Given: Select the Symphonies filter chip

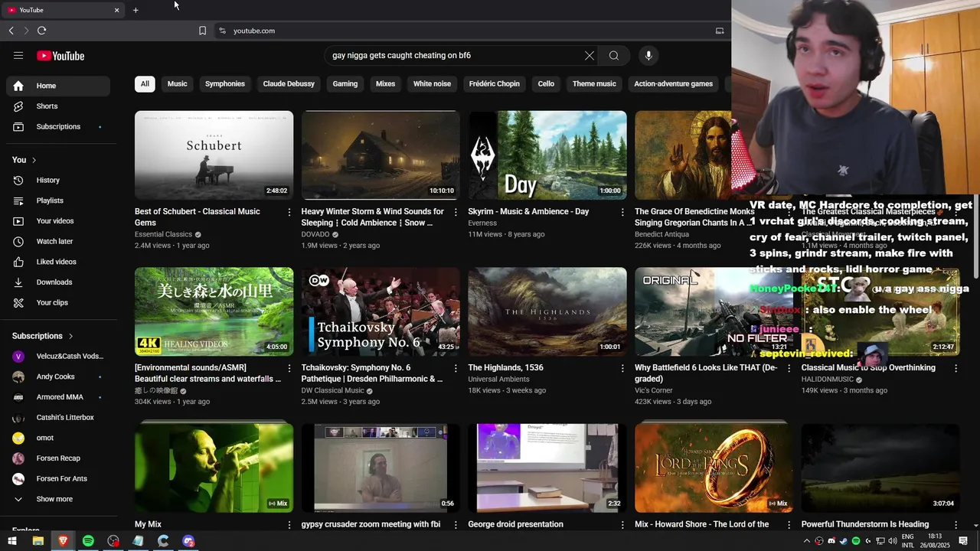Looking at the screenshot, I should (225, 83).
